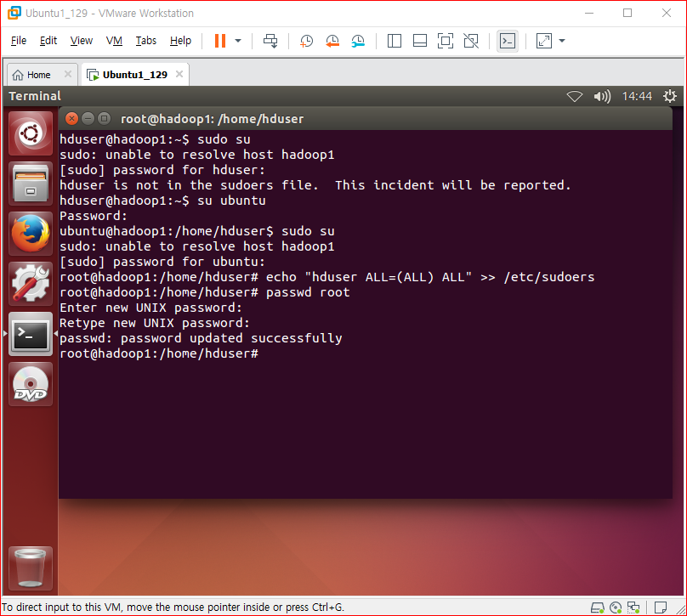Viewport: 687px width, 616px height.
Task: Toggle the thumbnail bar view
Action: point(420,41)
